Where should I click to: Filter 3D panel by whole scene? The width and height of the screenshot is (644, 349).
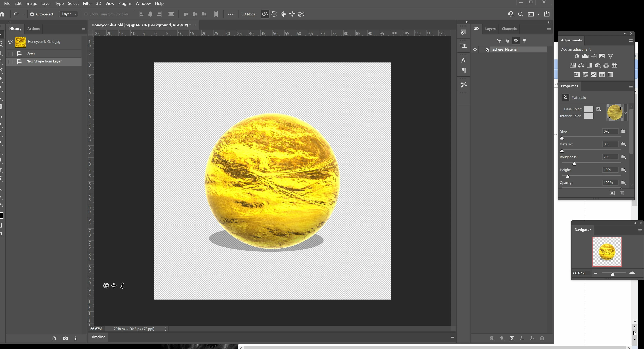pos(499,41)
